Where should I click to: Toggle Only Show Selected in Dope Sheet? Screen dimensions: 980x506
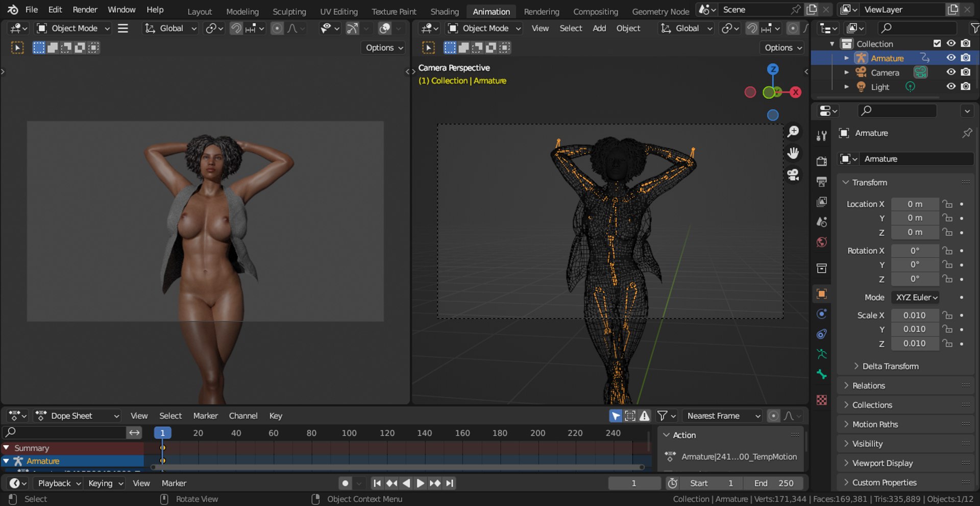tap(616, 416)
